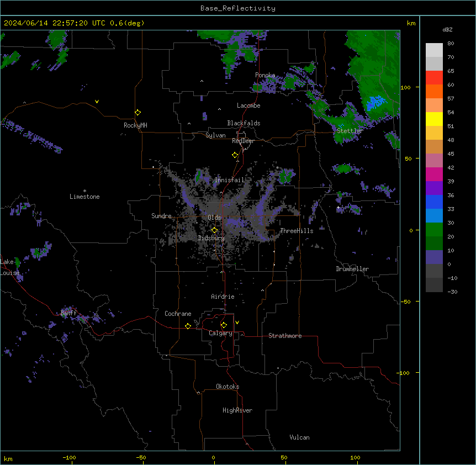Select the darkest gray -10 to -30 legend band
Image resolution: width=476 pixels, height=465 pixels.
(x=434, y=285)
